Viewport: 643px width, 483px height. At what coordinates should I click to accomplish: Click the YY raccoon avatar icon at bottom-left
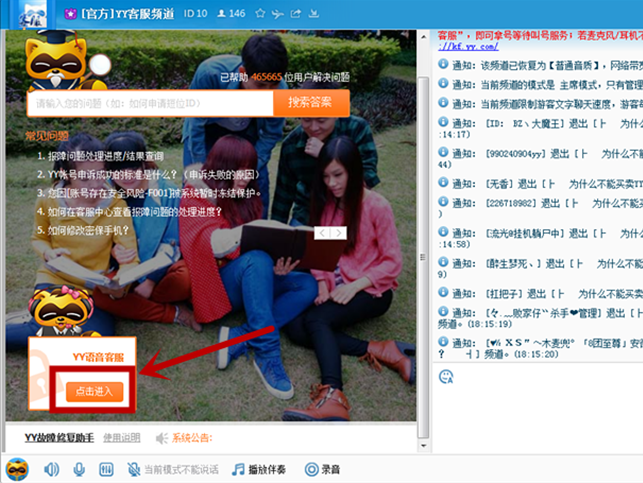pyautogui.click(x=17, y=469)
